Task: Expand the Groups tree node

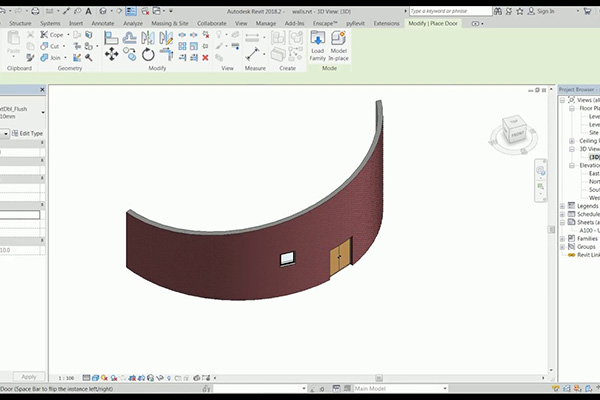Action: (562, 247)
